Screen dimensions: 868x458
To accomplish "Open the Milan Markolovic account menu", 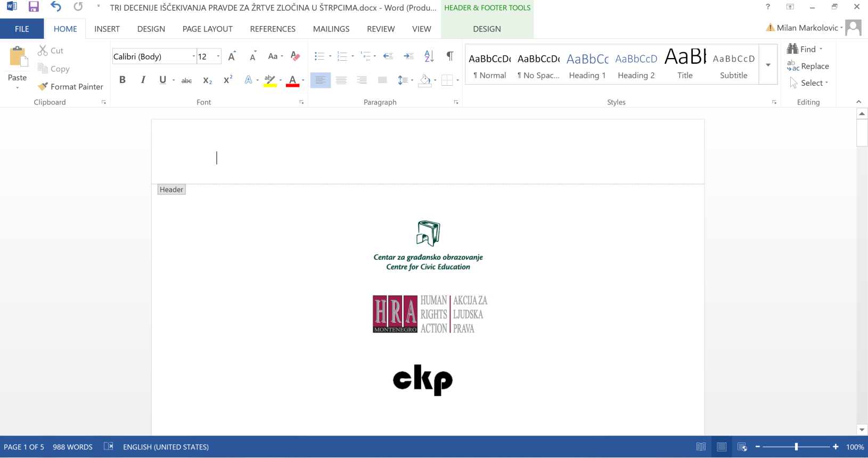I will coord(809,28).
